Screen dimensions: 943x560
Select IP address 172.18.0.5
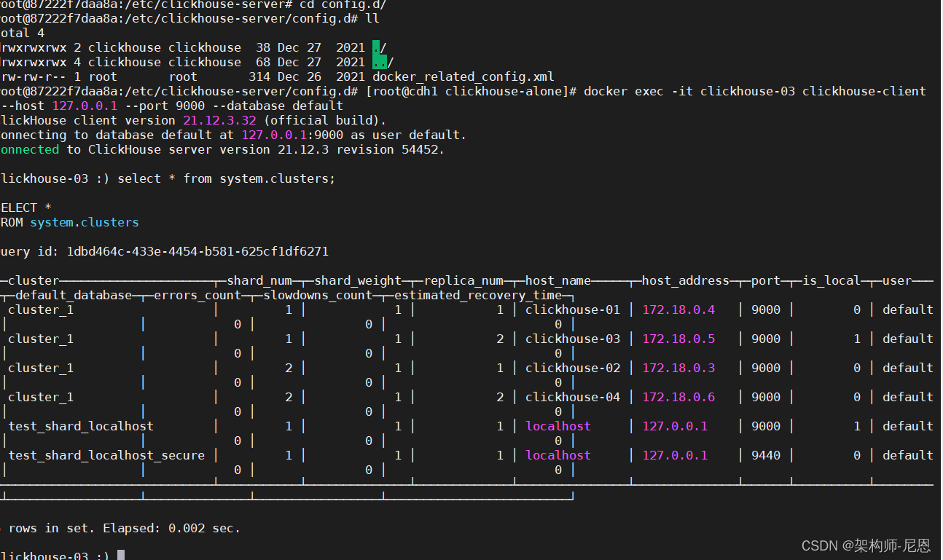coord(678,339)
